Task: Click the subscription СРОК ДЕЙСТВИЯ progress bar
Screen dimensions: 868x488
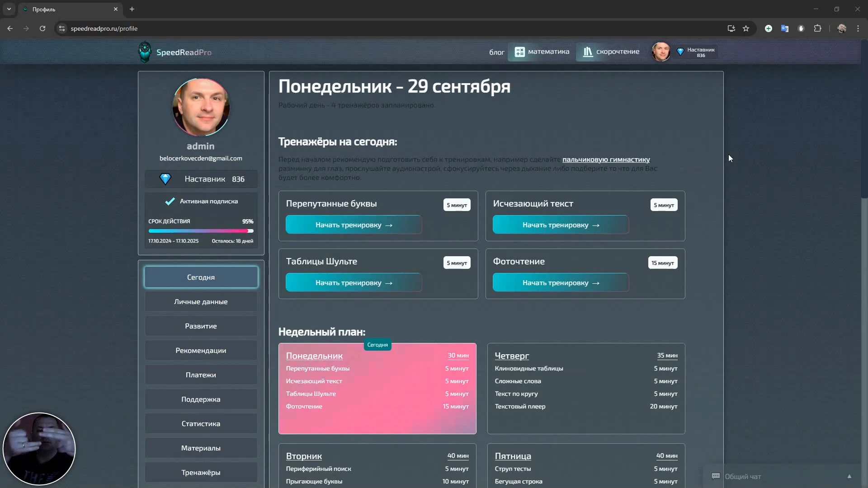Action: pyautogui.click(x=201, y=231)
